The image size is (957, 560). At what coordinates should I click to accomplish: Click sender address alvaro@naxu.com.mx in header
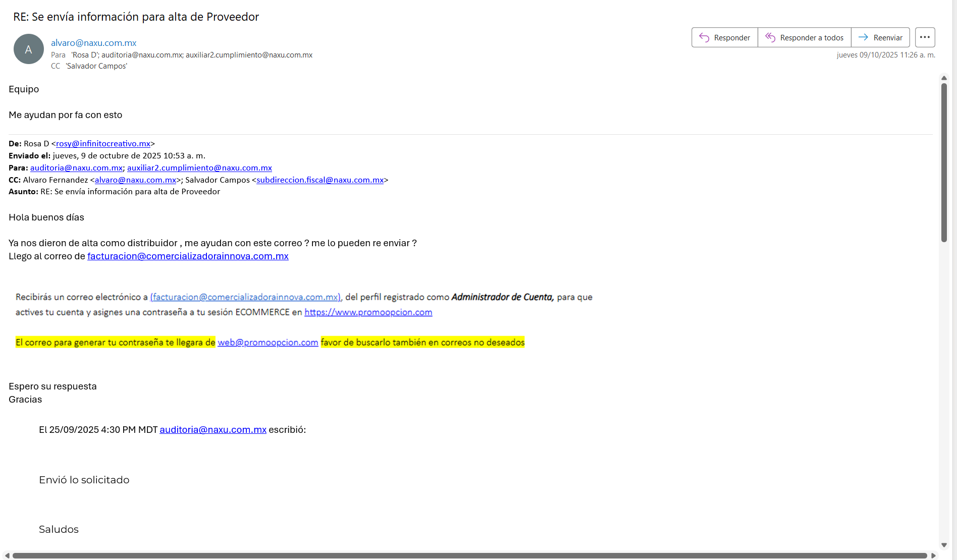click(93, 43)
